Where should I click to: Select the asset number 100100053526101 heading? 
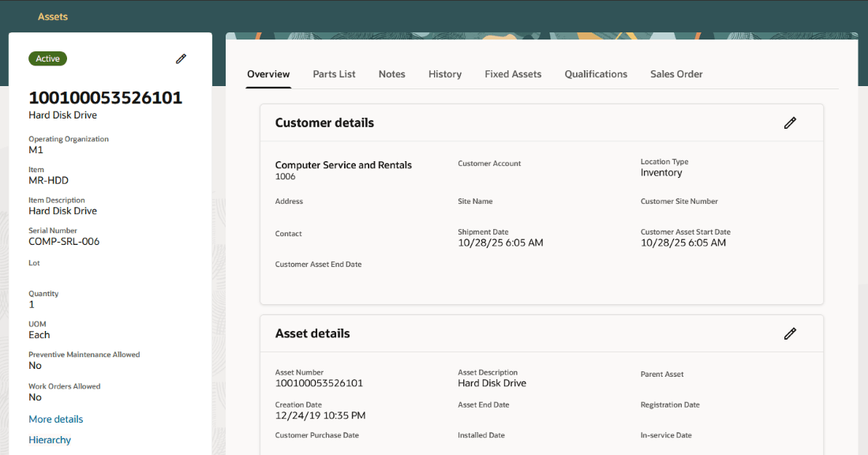(x=105, y=98)
